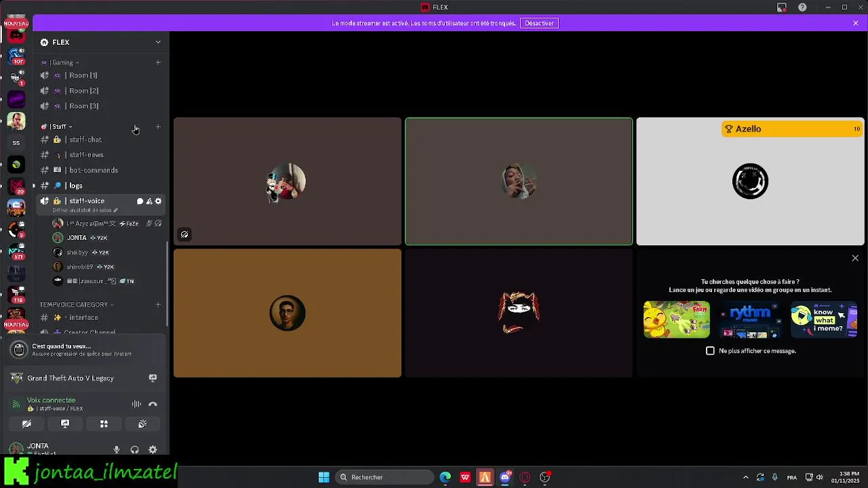This screenshot has width=868, height=488.
Task: Open the soundboard button
Action: [142, 424]
